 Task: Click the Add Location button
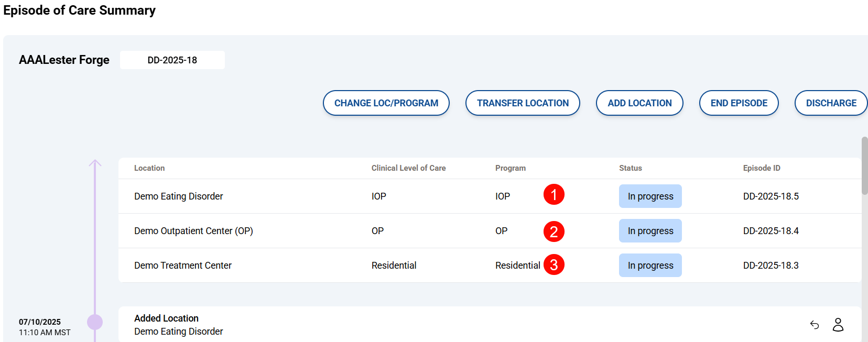(x=639, y=103)
